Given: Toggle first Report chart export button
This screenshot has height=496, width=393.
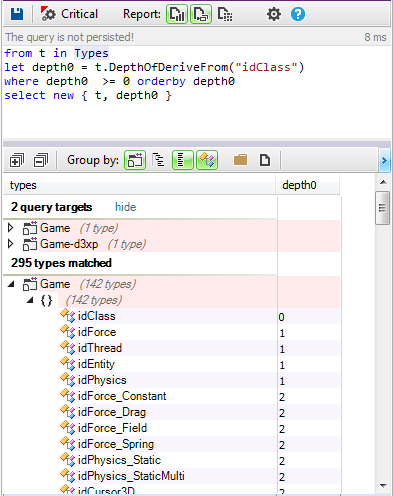Looking at the screenshot, I should pos(177,14).
